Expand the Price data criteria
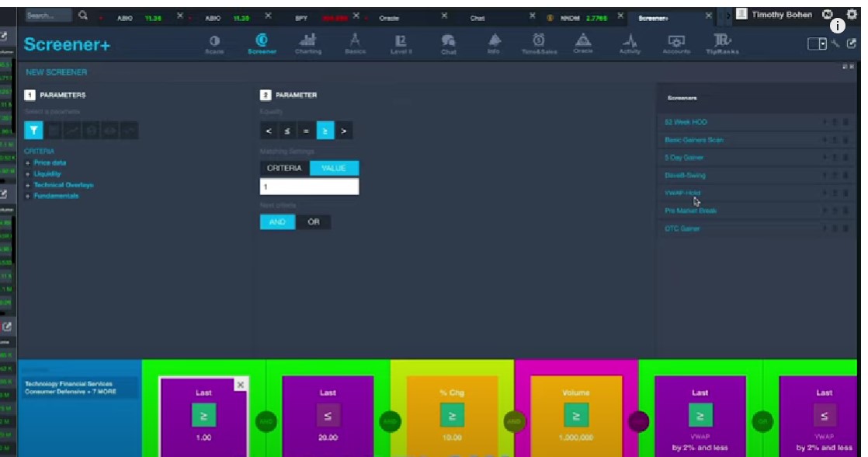The image size is (868, 457). pyautogui.click(x=49, y=163)
